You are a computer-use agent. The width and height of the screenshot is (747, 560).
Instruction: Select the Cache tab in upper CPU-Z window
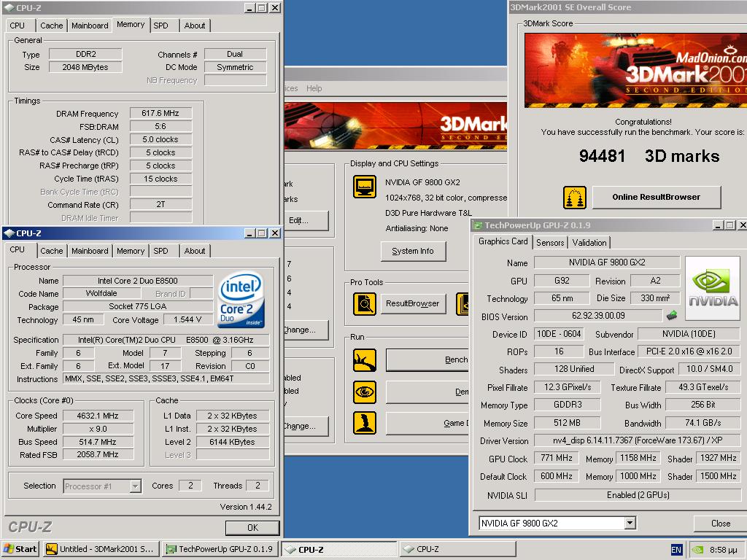point(52,26)
